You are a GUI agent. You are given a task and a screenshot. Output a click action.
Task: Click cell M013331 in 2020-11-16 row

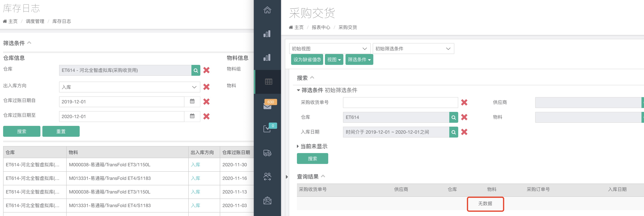pos(127,178)
